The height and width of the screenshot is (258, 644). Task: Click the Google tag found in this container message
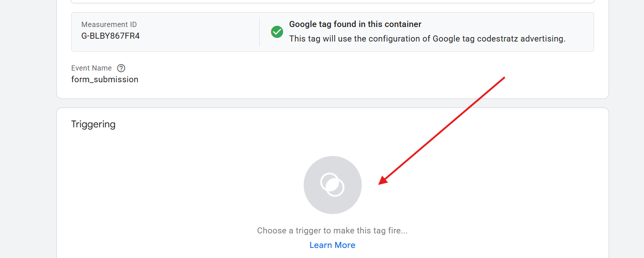(355, 24)
